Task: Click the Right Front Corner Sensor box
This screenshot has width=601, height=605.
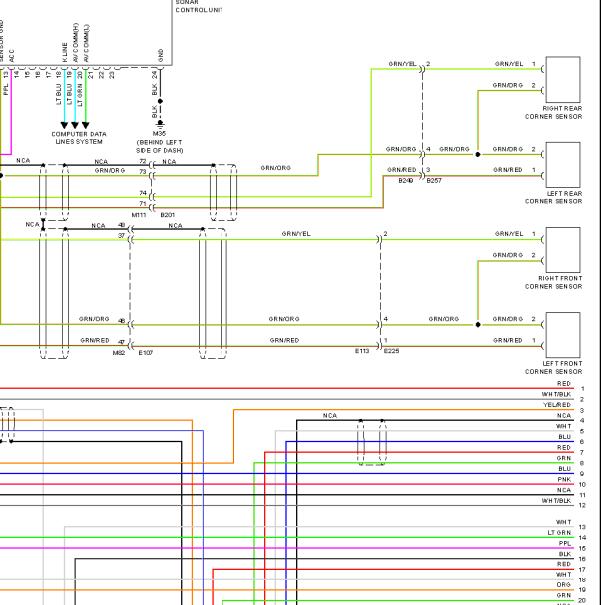Action: [563, 250]
